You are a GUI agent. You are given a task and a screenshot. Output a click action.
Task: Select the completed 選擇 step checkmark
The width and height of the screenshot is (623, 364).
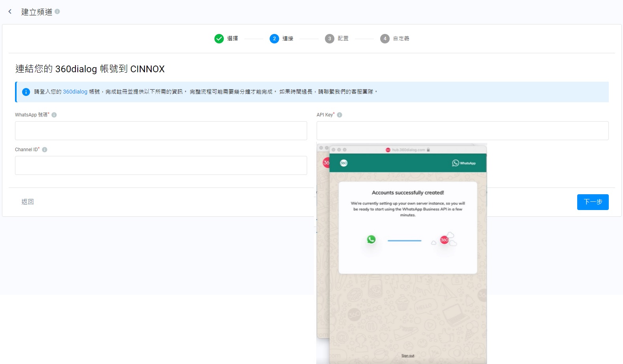coord(219,39)
